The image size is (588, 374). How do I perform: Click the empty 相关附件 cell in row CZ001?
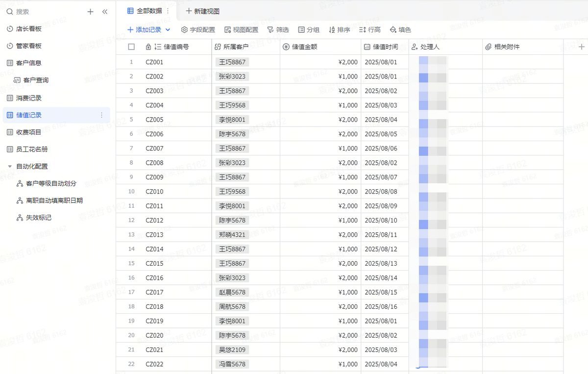point(523,62)
